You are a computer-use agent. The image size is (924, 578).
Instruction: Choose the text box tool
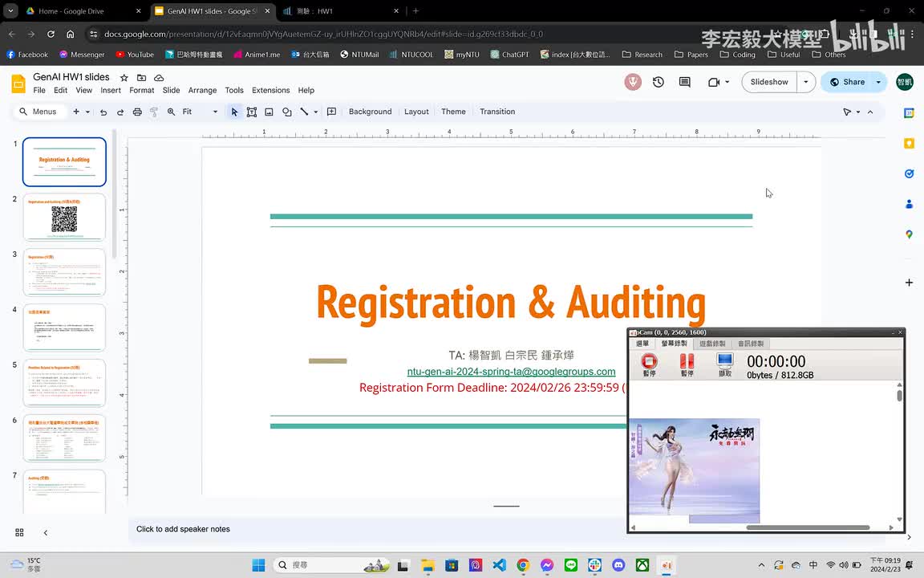click(x=252, y=112)
